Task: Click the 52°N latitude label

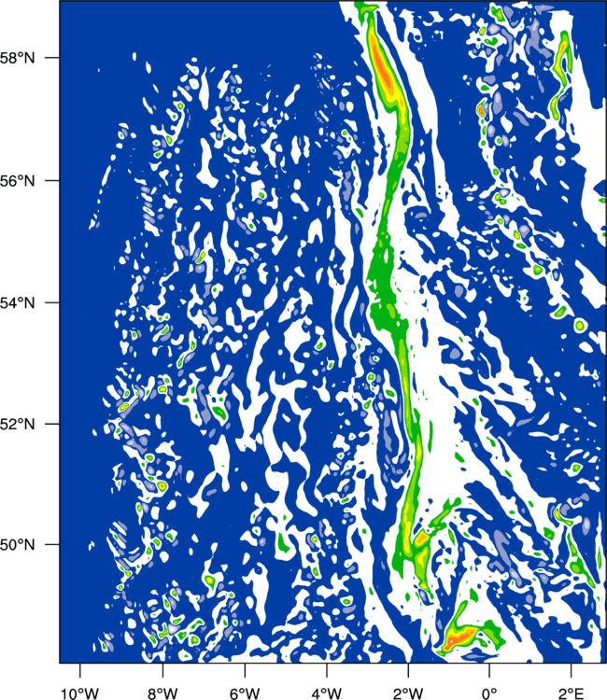Action: [18, 424]
